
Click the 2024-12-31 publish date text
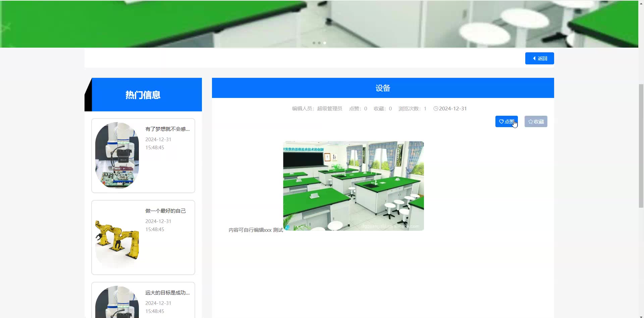[453, 109]
